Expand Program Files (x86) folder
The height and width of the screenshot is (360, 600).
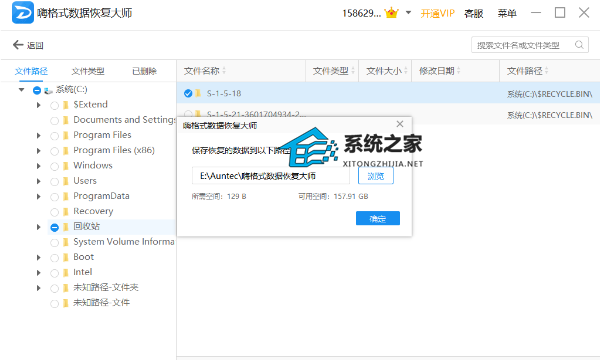click(38, 151)
